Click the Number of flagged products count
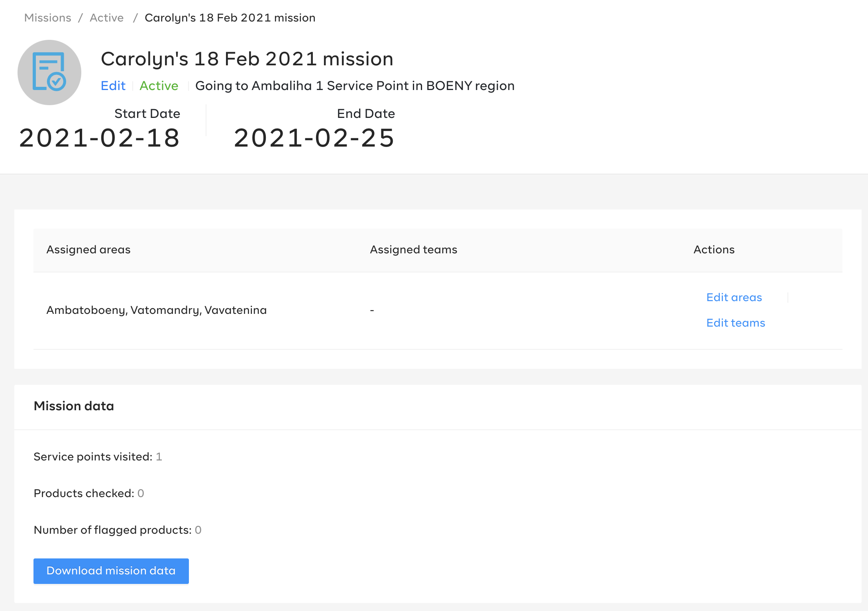 (x=198, y=530)
